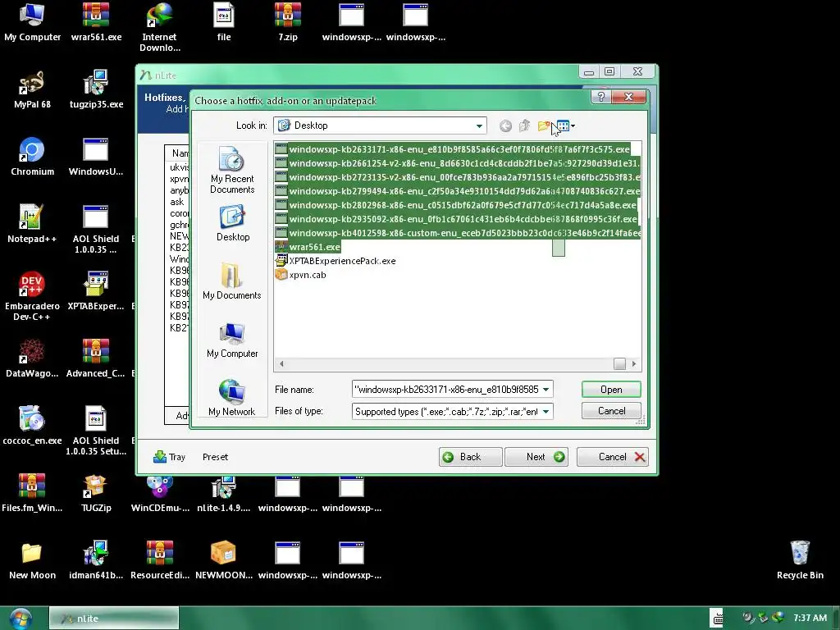Expand the Files of type dropdown
The image size is (840, 630).
coord(546,412)
